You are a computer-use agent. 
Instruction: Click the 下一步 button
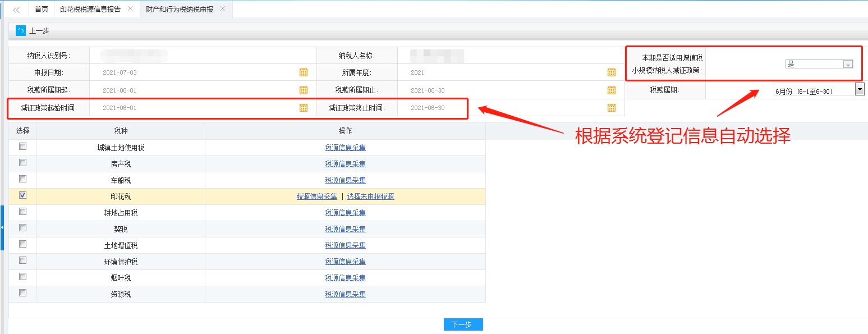click(x=462, y=324)
